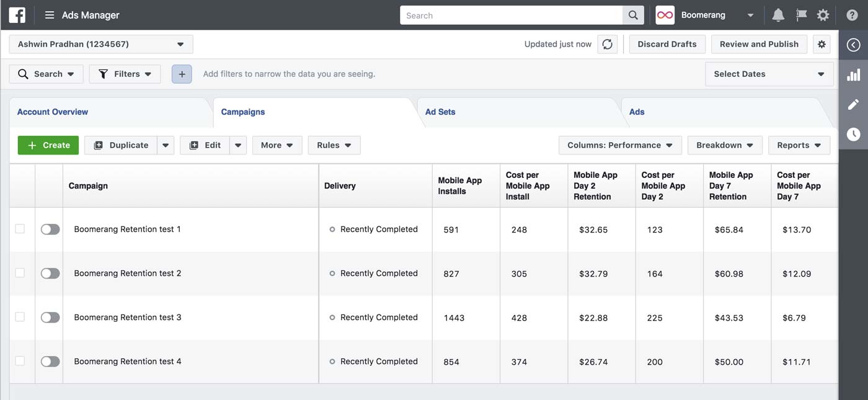The height and width of the screenshot is (400, 868).
Task: Open the hamburger menu next to Ads Manager
Action: [50, 15]
